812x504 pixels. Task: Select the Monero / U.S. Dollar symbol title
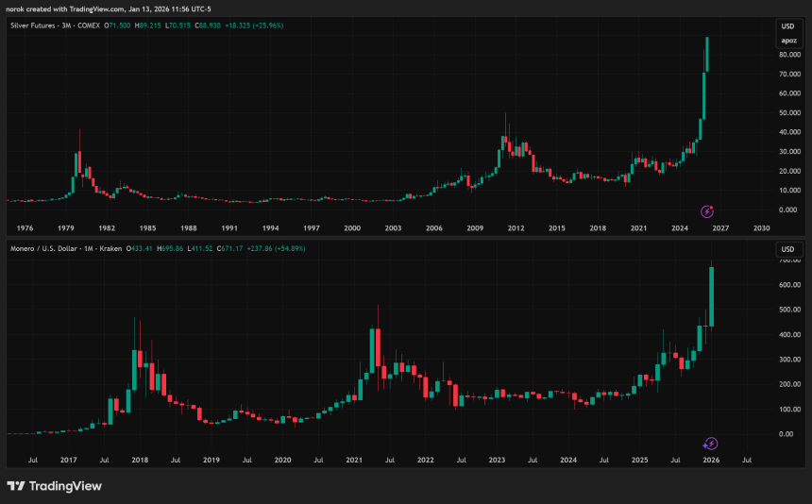44,249
